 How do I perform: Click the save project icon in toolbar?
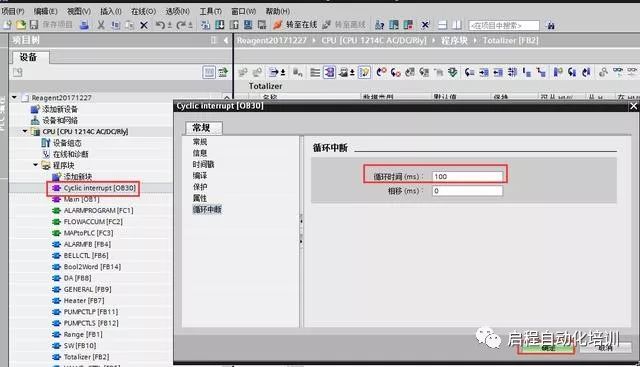click(34, 25)
